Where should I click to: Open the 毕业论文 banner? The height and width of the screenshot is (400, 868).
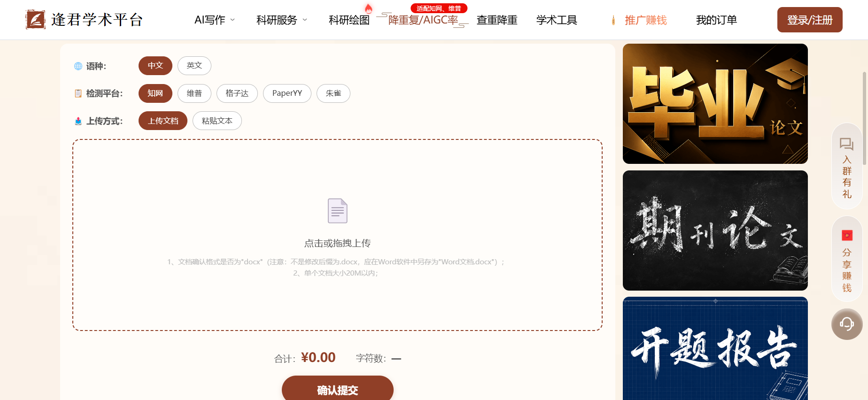click(715, 104)
